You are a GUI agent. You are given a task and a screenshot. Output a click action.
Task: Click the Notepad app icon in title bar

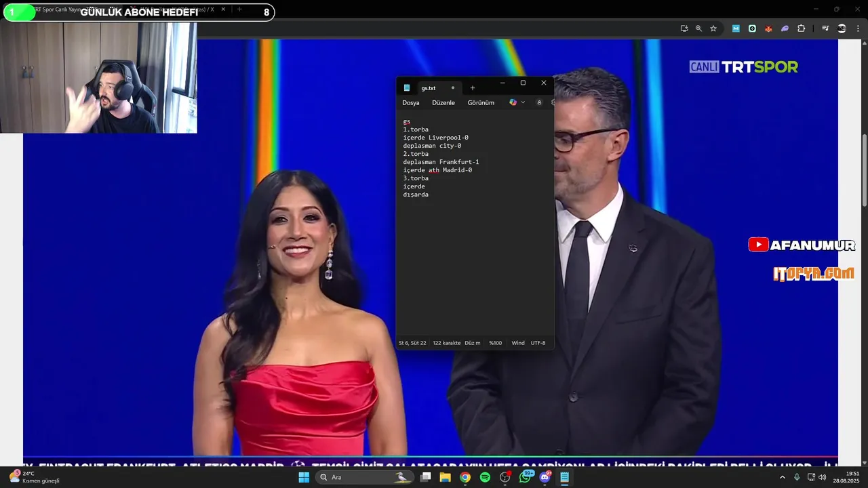coord(407,87)
